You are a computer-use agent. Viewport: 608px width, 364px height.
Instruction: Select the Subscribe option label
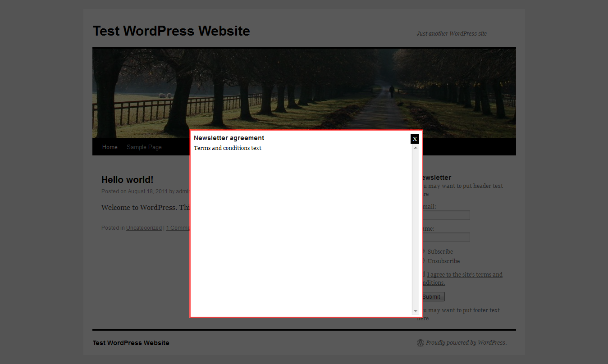click(x=440, y=252)
